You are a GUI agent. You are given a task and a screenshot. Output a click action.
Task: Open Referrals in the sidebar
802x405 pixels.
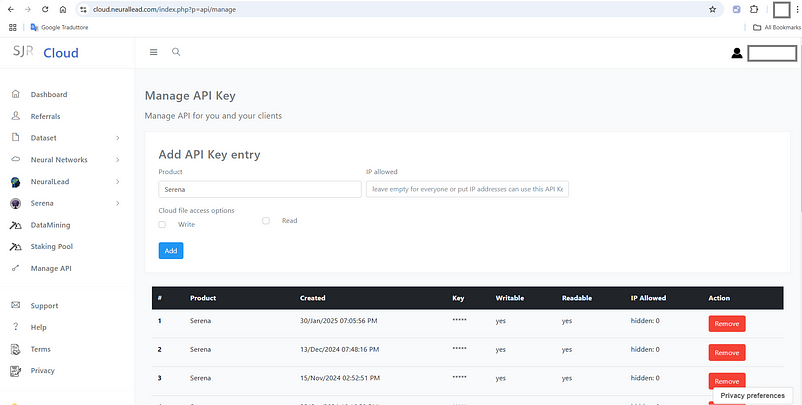[x=46, y=117]
